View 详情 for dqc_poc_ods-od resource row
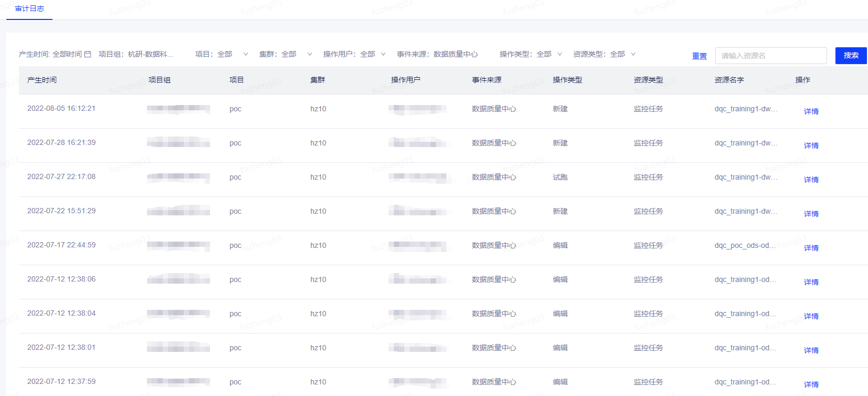This screenshot has height=396, width=868. (x=811, y=248)
